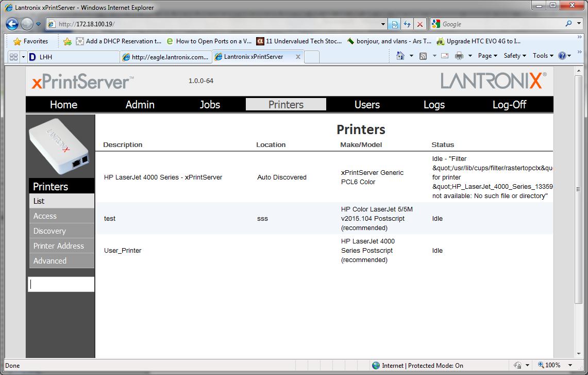The height and width of the screenshot is (375, 588).
Task: Click the browser Back arrow button
Action: click(x=12, y=24)
